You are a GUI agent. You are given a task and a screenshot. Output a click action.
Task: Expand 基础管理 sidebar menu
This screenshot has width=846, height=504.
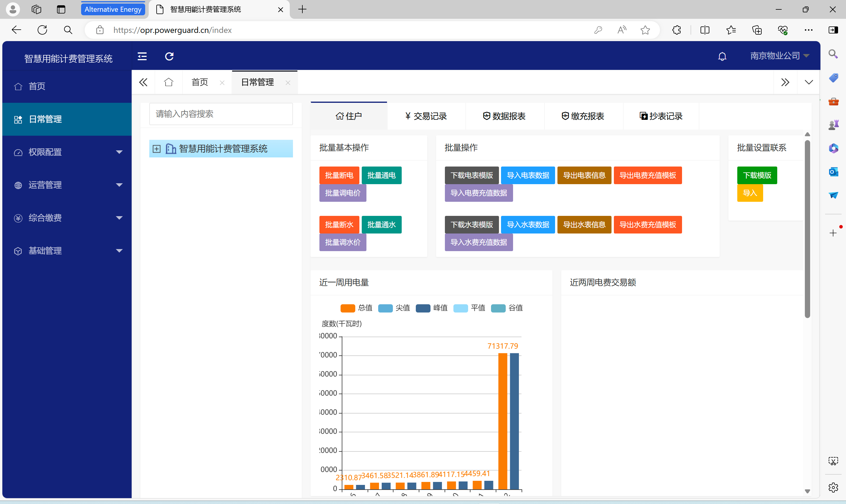(x=67, y=251)
